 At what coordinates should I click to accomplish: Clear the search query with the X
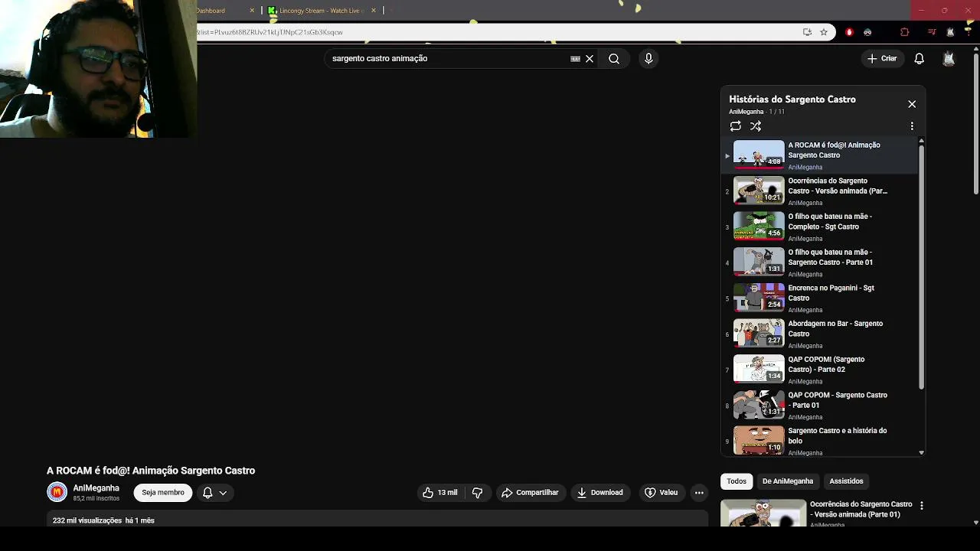coord(590,59)
